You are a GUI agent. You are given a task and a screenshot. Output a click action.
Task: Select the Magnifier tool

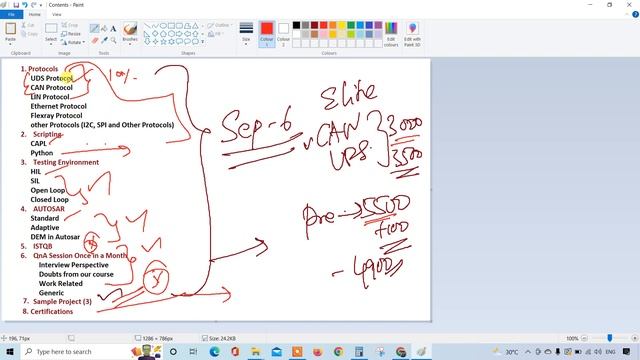tap(113, 40)
